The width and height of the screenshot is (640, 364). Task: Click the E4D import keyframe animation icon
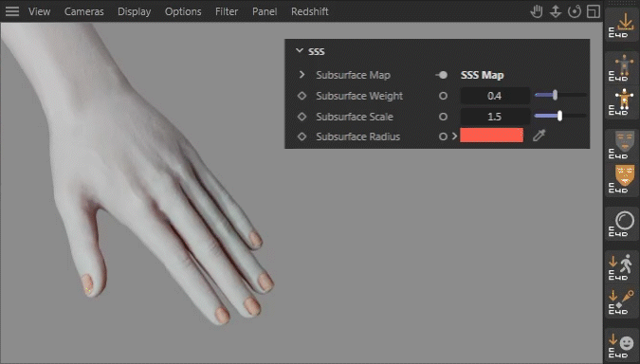tap(622, 301)
